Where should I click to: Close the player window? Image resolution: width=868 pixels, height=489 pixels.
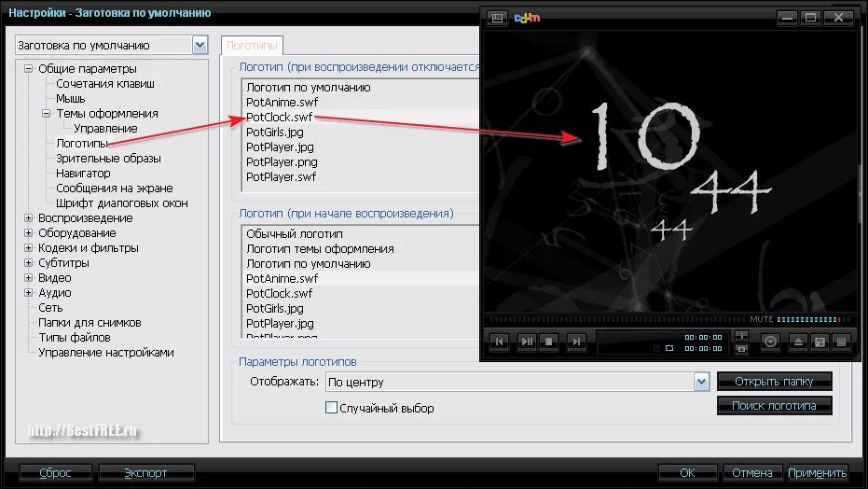(838, 18)
